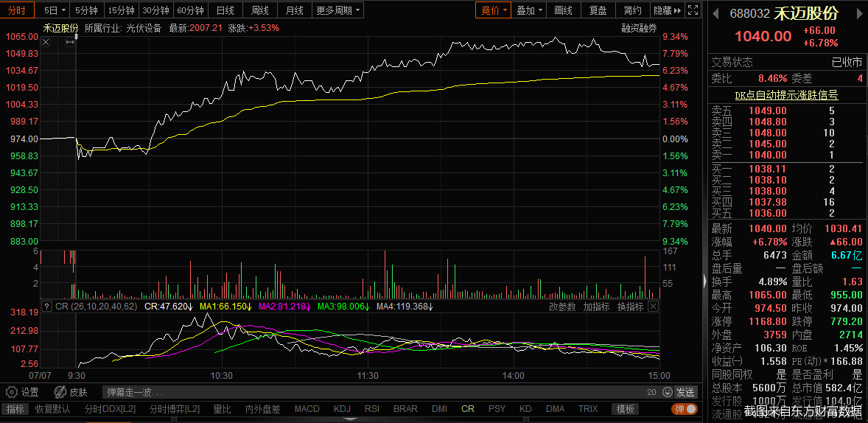Viewport: 868px width, 423px height.
Task: Click the fullscreen expand icon
Action: [693, 10]
